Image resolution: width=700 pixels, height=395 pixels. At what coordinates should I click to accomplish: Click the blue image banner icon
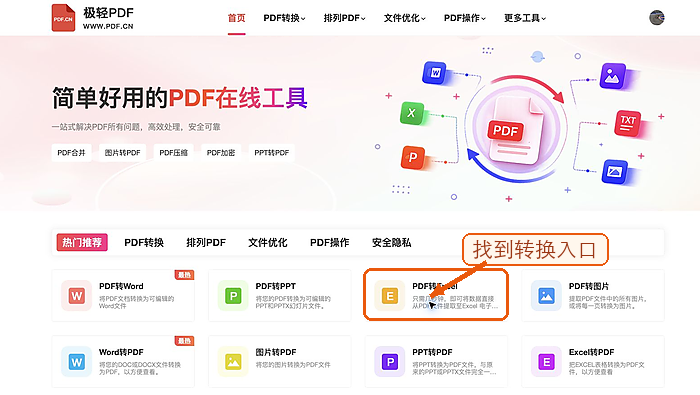[615, 172]
